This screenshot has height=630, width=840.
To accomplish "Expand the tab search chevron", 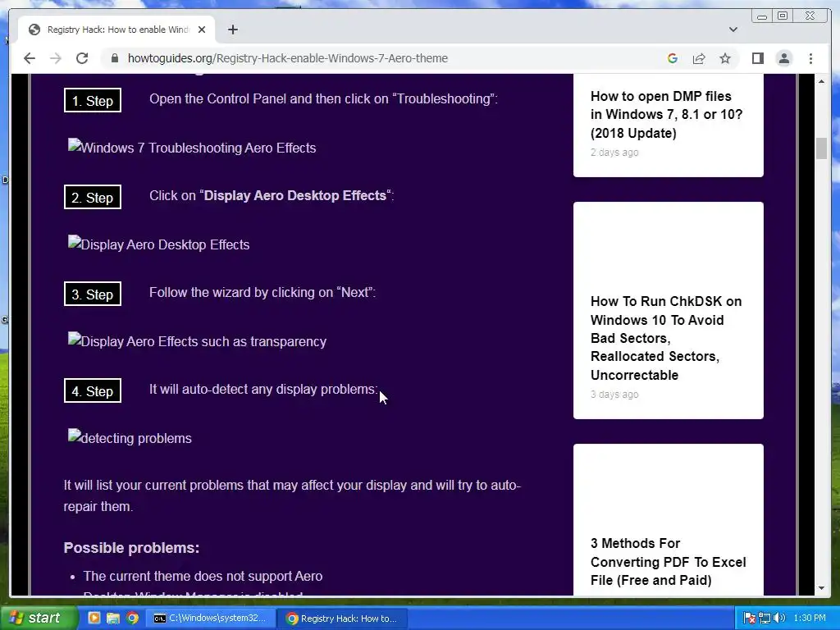I will pos(733,30).
